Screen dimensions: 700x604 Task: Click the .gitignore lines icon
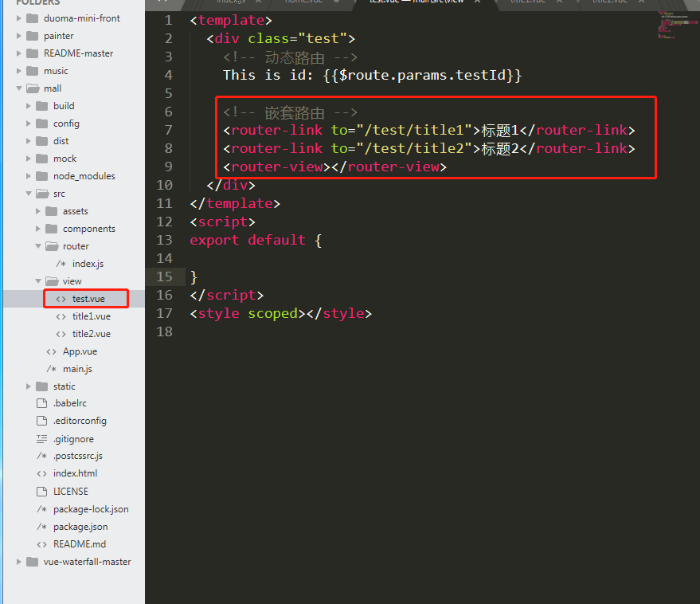pyautogui.click(x=41, y=439)
